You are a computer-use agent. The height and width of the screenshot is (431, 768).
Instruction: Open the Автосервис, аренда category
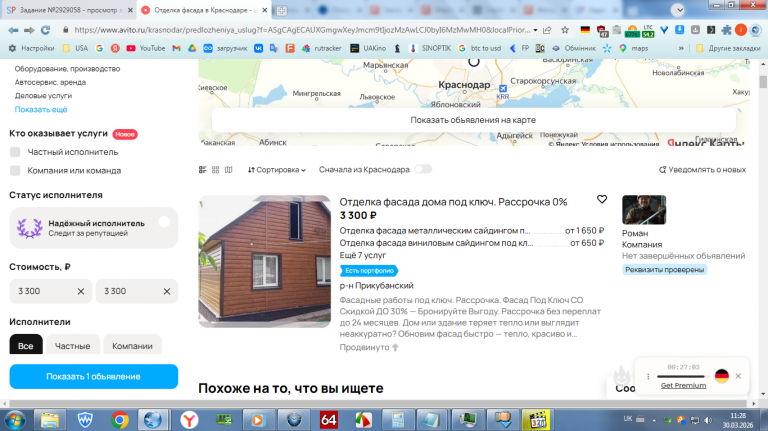coord(50,82)
